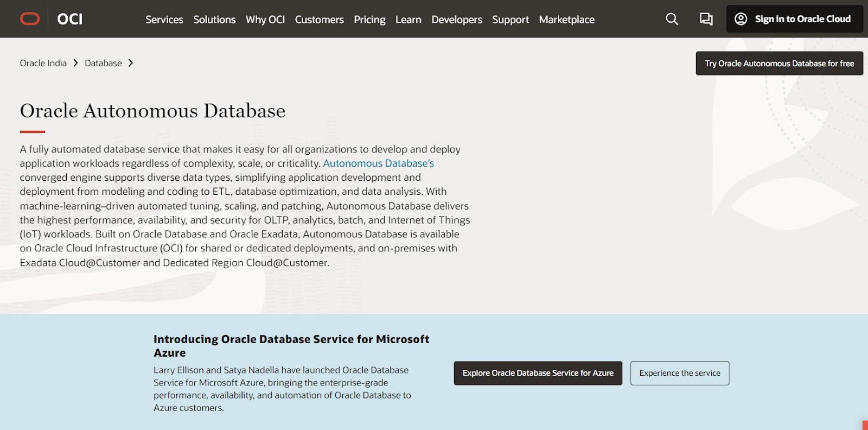Viewport: 868px width, 430px height.
Task: Open the Support menu
Action: (x=510, y=20)
